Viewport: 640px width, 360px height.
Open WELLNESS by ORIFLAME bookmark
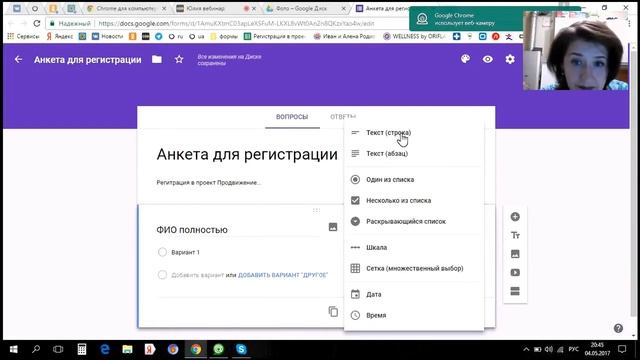414,36
